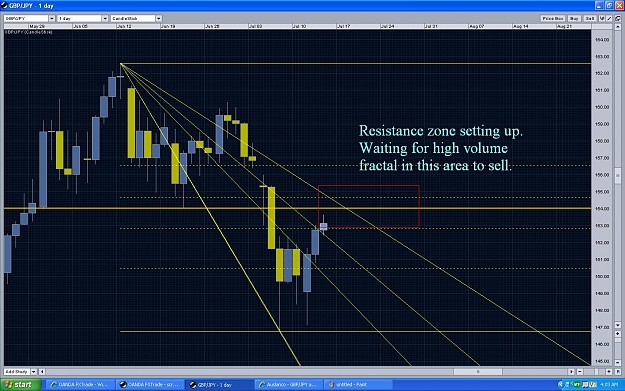Click the Buy button
This screenshot has height=391, width=625.
pyautogui.click(x=574, y=18)
